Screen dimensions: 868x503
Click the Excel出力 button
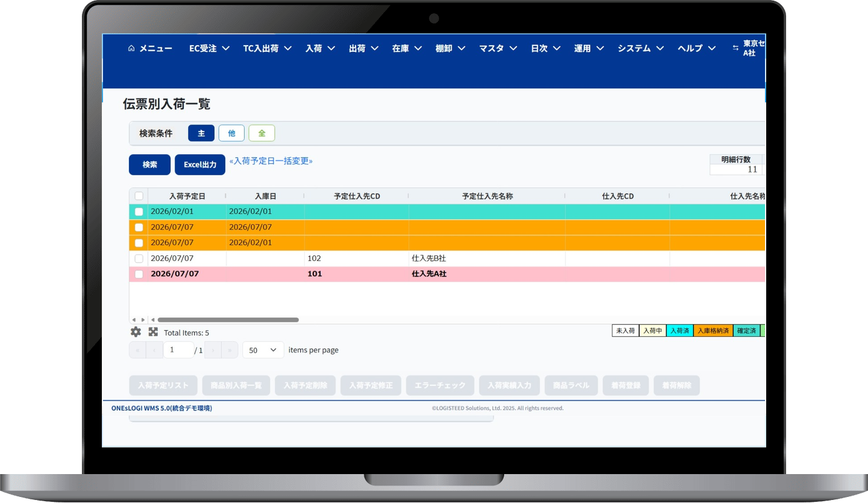200,164
